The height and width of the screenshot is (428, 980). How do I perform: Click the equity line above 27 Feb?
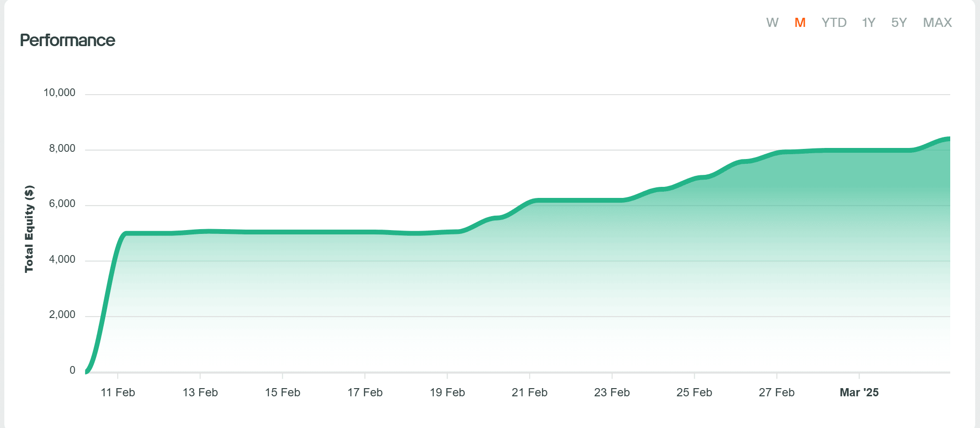pos(777,153)
